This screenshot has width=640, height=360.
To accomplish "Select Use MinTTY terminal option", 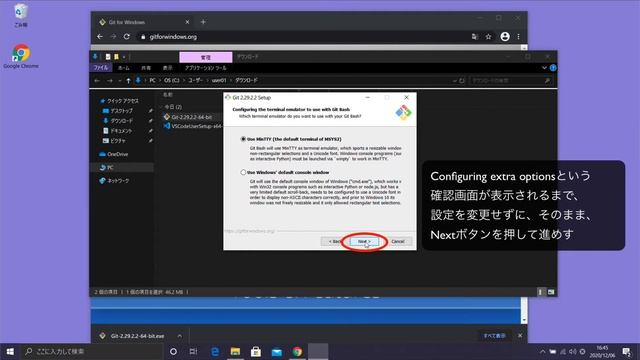I will pos(243,139).
